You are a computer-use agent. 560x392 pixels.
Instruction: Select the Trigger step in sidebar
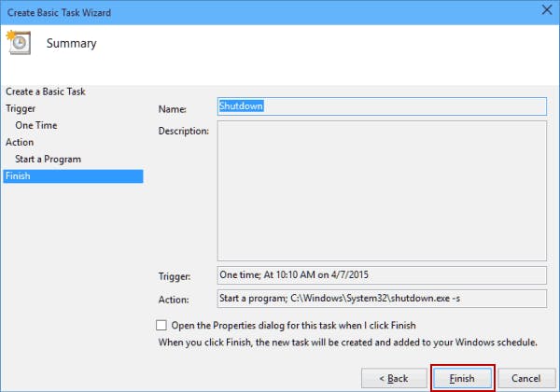[x=21, y=108]
